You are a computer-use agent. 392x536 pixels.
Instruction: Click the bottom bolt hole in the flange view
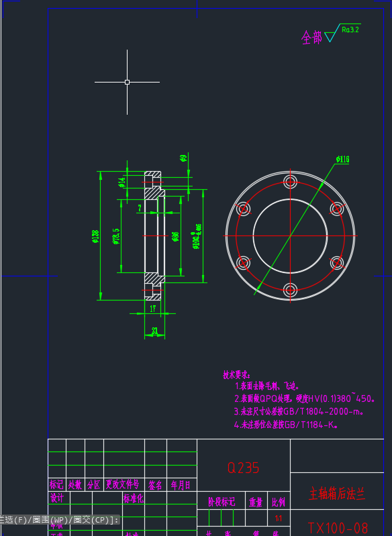pyautogui.click(x=290, y=290)
